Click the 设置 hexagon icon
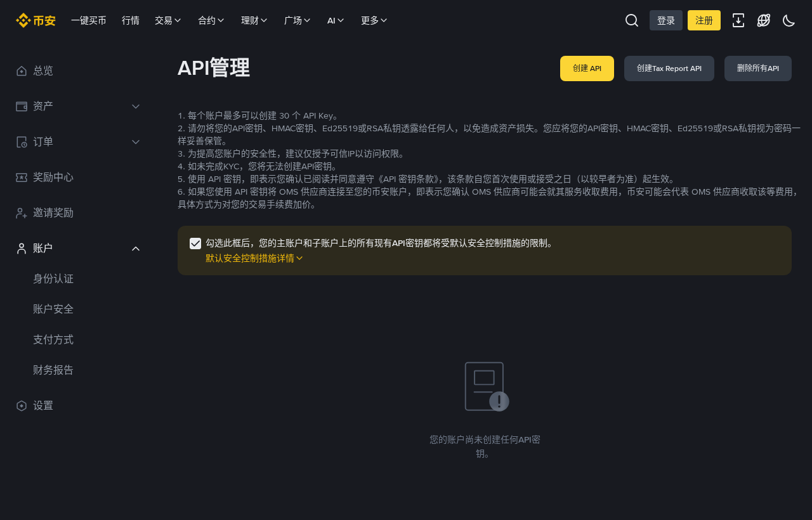The width and height of the screenshot is (812, 520). pyautogui.click(x=22, y=406)
